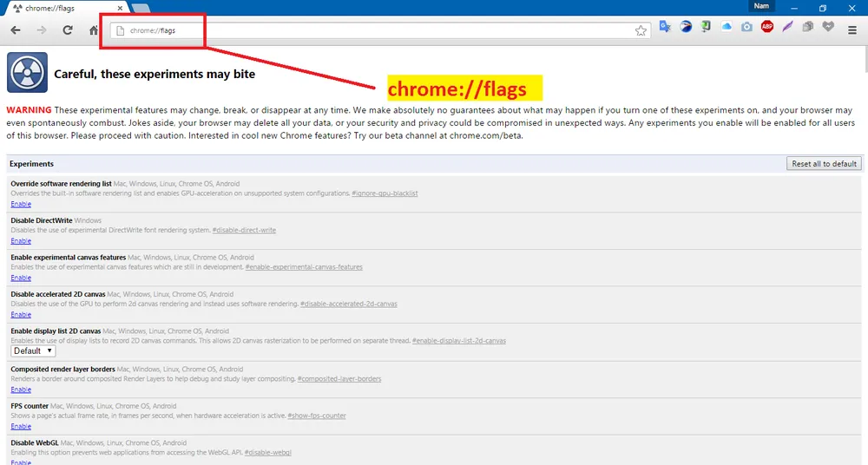
Task: Open the green monitor extension icon
Action: pyautogui.click(x=706, y=27)
